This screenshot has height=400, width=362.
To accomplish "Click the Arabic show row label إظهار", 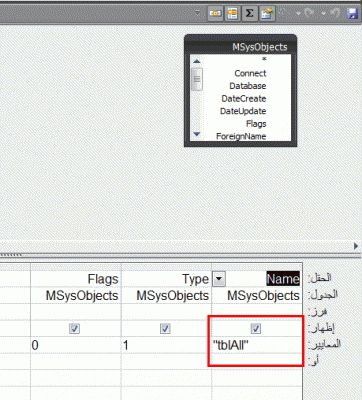I will [321, 328].
